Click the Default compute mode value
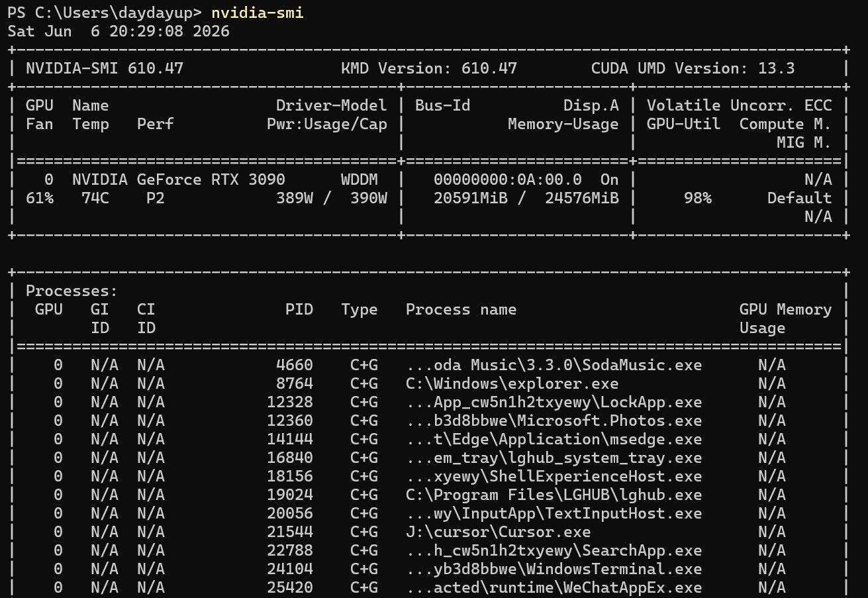868x598 pixels. [x=800, y=198]
